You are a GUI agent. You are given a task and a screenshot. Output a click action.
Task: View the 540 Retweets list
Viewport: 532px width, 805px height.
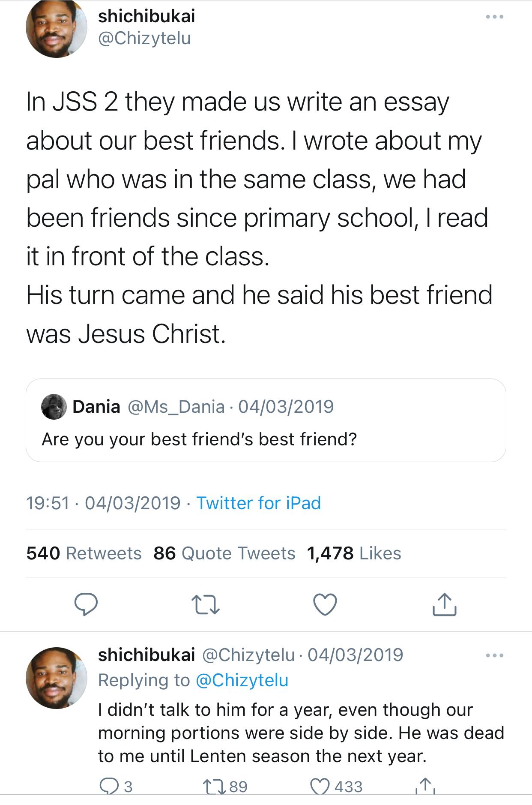click(84, 553)
